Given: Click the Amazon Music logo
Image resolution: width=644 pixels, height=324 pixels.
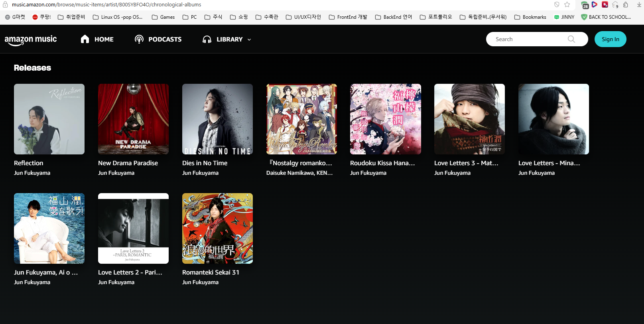Looking at the screenshot, I should coord(31,40).
